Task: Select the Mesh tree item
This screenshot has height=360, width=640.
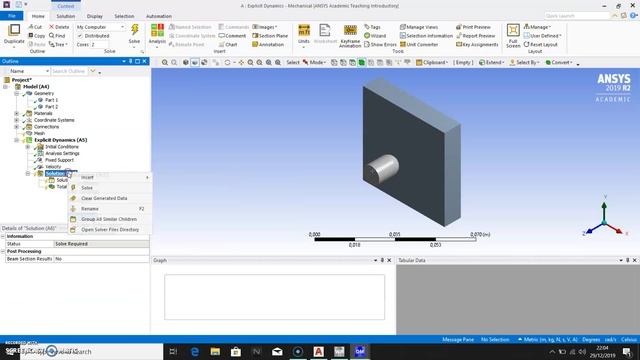Action: [39, 133]
